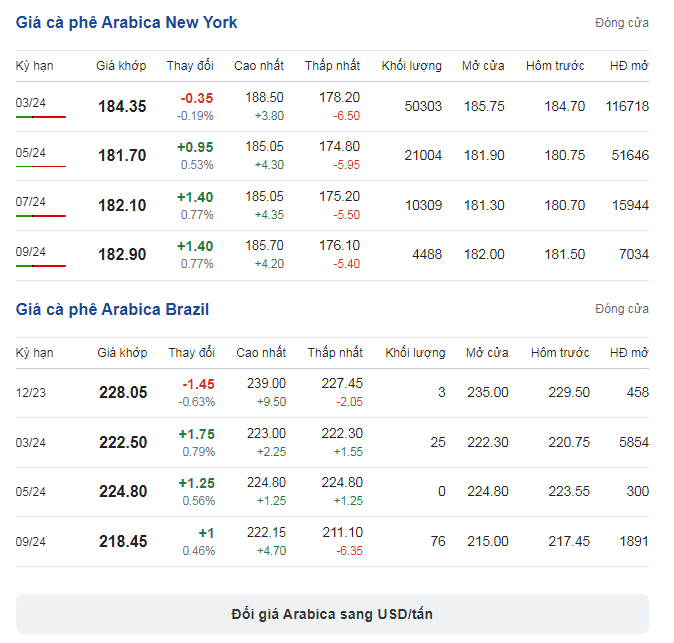Select the New York 03/24 contract term
Screen dimensions: 674x643
click(31, 103)
